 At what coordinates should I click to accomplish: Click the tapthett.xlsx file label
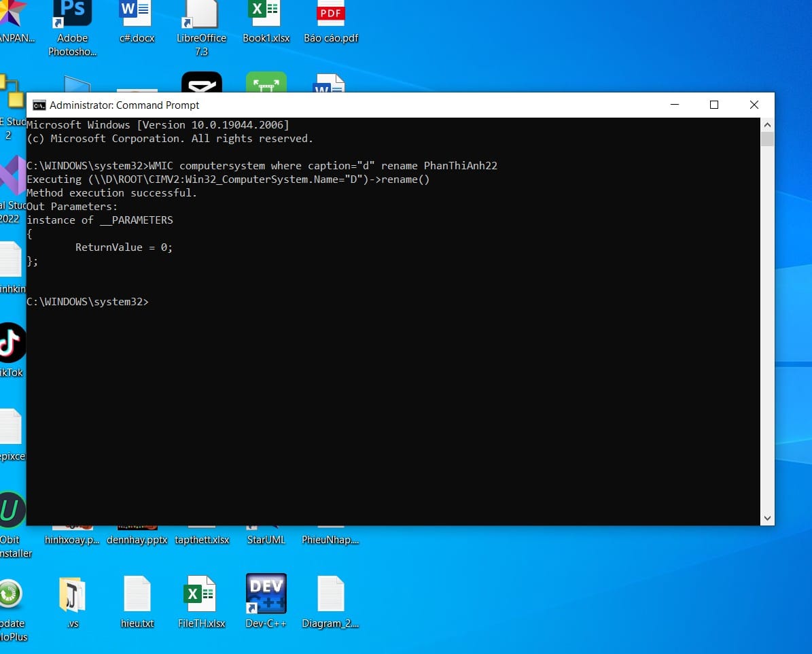(201, 540)
